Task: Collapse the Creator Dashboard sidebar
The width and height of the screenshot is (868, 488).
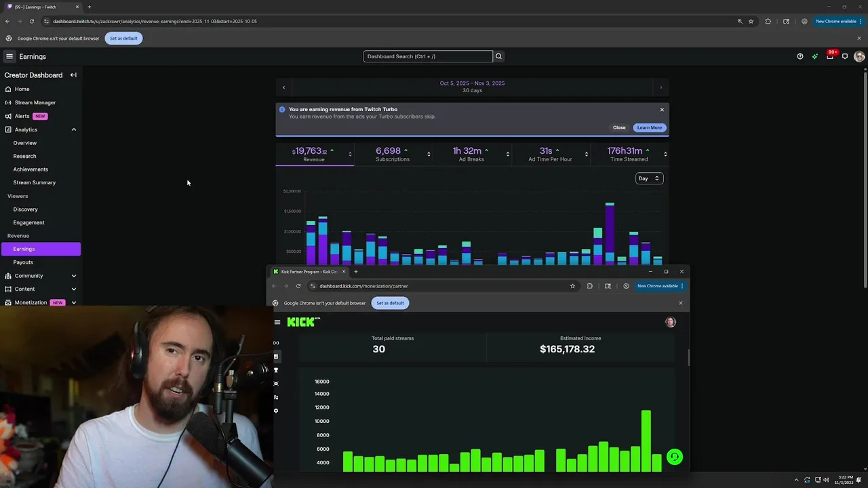Action: (73, 75)
